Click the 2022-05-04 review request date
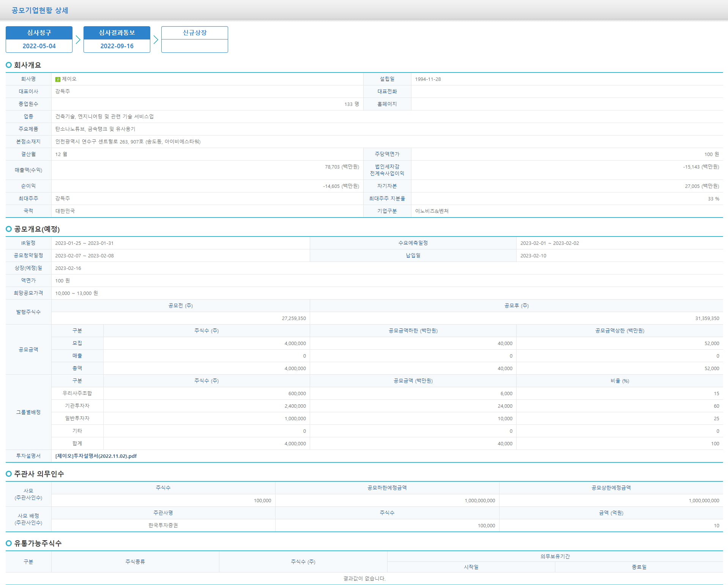728x585 pixels. pyautogui.click(x=39, y=46)
